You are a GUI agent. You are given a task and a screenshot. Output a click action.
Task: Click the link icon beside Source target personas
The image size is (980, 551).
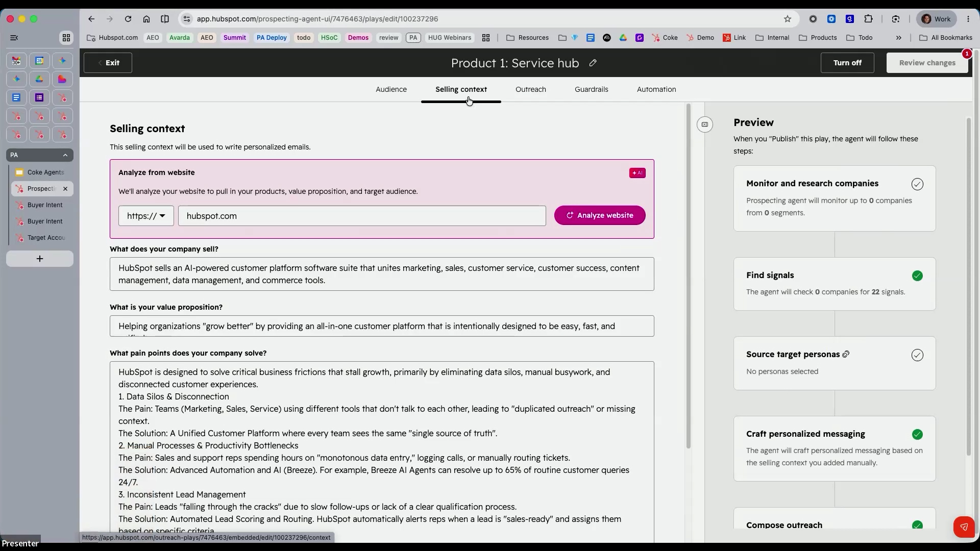tap(846, 354)
